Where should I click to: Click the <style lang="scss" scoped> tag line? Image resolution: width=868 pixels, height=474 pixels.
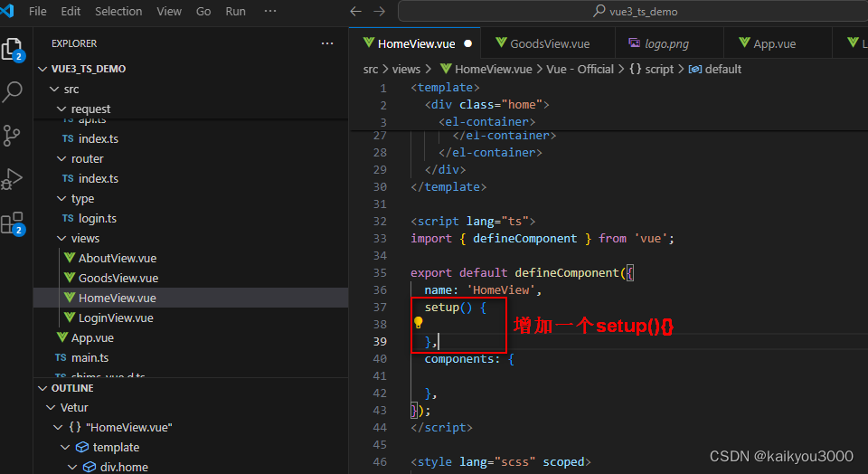coord(501,462)
